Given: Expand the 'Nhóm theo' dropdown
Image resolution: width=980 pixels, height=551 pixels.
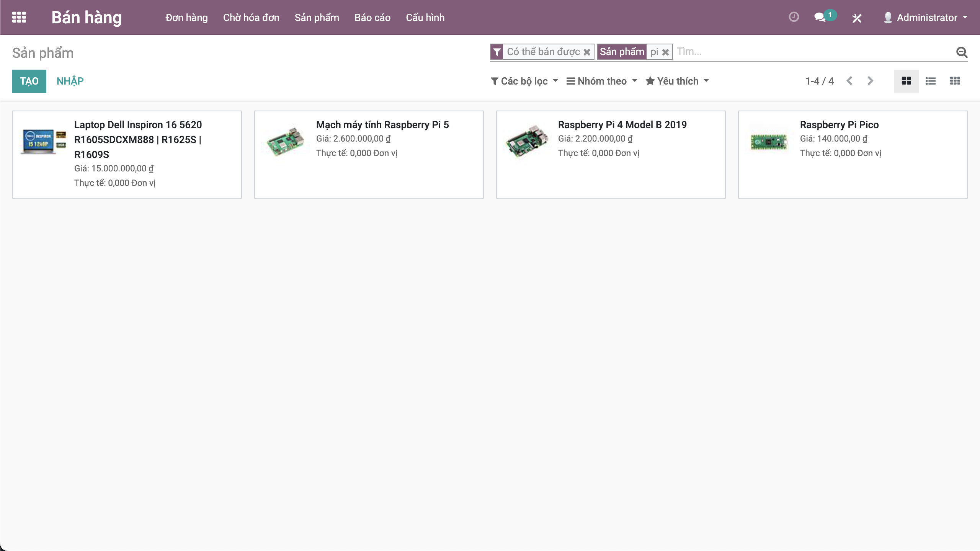Looking at the screenshot, I should 602,81.
